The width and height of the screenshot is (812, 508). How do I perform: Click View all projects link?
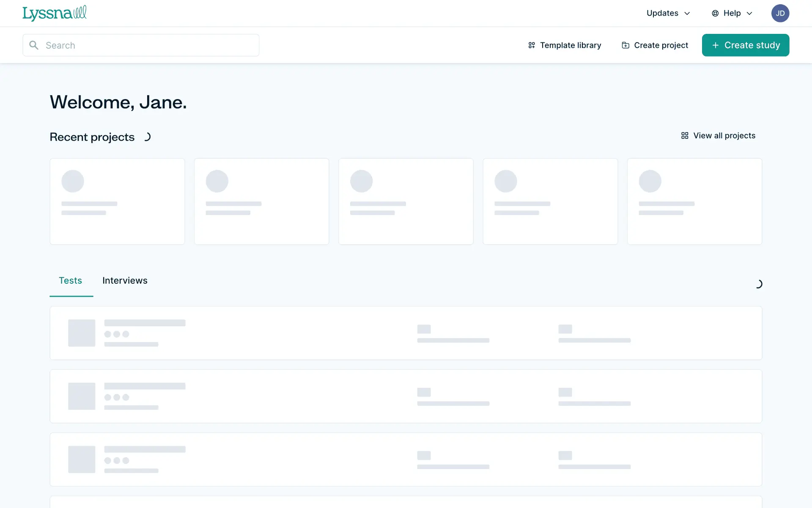[724, 136]
